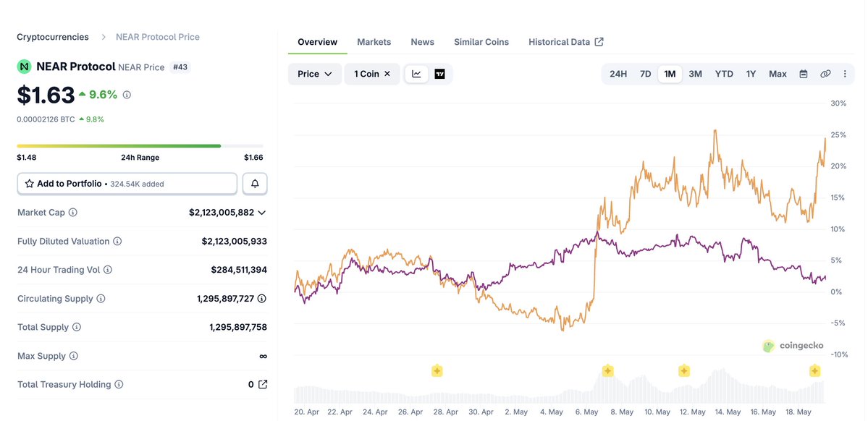The width and height of the screenshot is (868, 421).
Task: Click the Fully Diluted Valuation info icon
Action: [117, 241]
